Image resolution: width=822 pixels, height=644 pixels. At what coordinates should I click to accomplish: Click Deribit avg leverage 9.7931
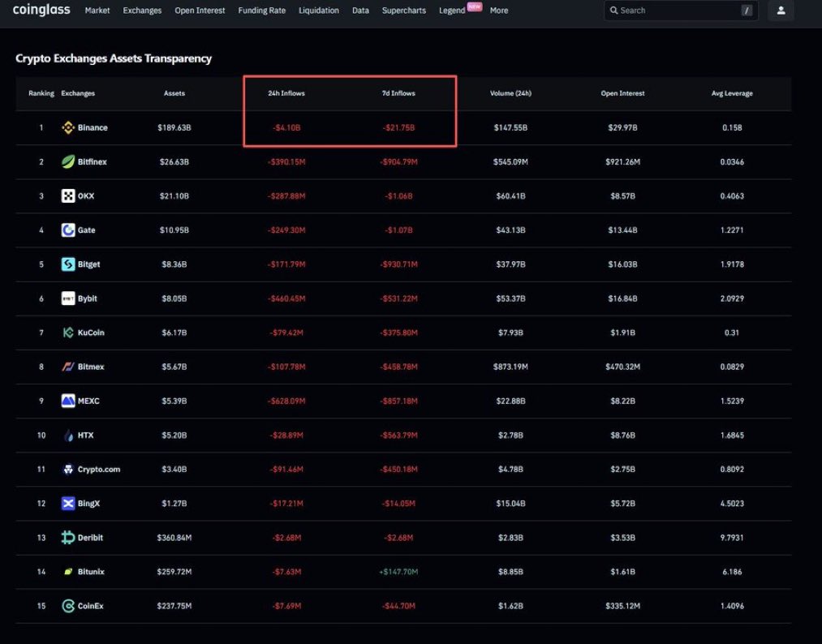[x=732, y=538]
